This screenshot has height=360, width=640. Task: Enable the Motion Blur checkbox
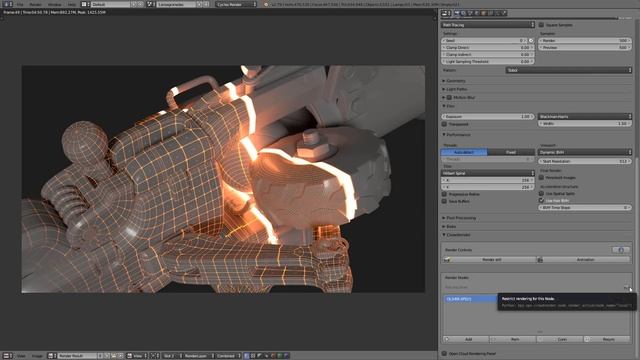[x=449, y=98]
